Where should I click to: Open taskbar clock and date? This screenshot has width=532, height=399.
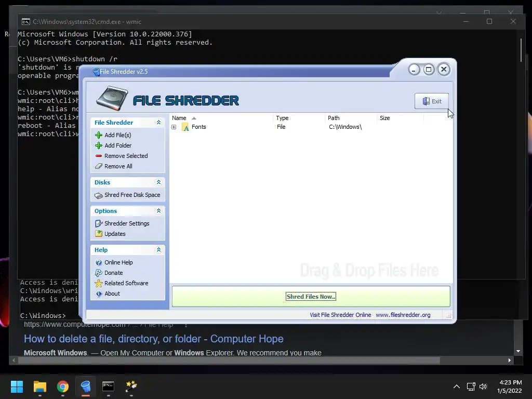click(510, 387)
